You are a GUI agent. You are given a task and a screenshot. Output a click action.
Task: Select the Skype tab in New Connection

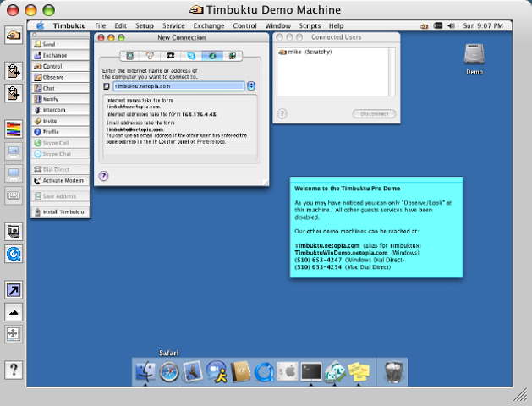pos(191,56)
